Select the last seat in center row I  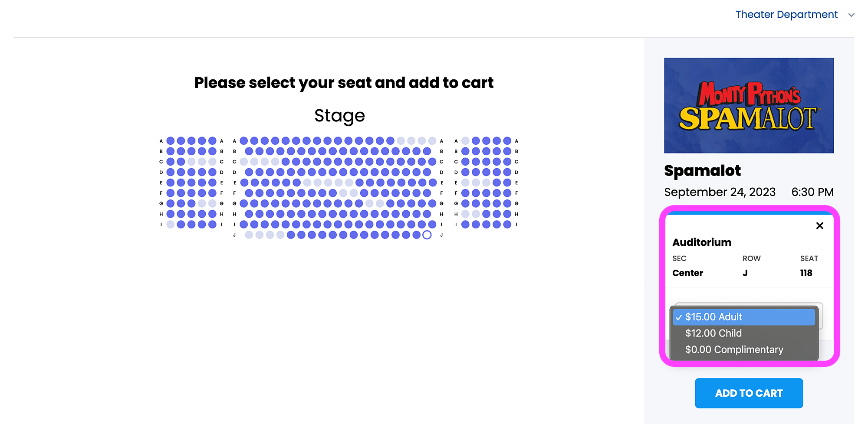[x=432, y=225]
